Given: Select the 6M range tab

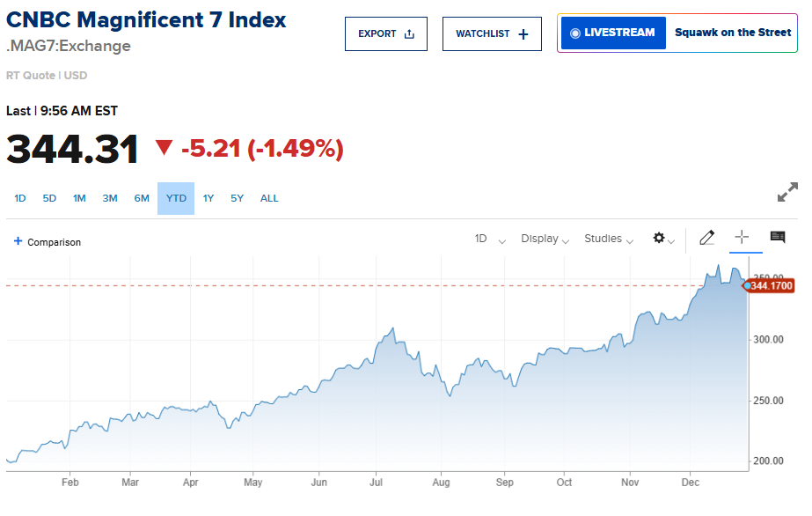Looking at the screenshot, I should (142, 198).
